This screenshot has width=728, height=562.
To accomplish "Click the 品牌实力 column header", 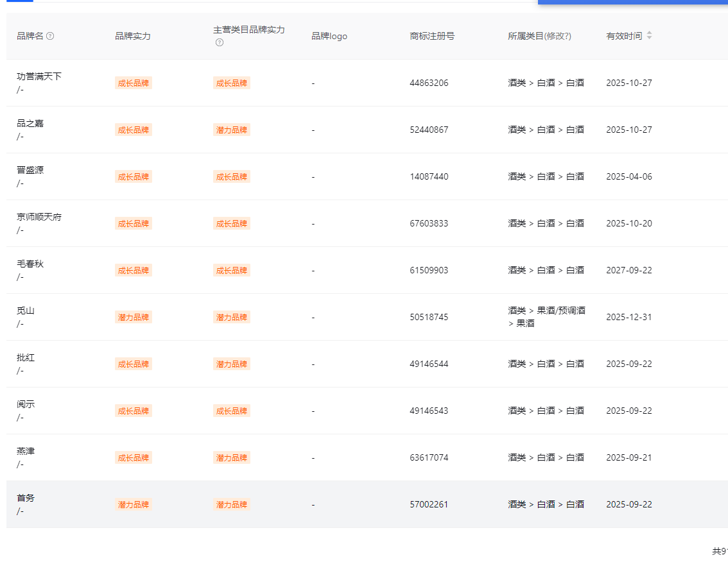I will pos(133,36).
